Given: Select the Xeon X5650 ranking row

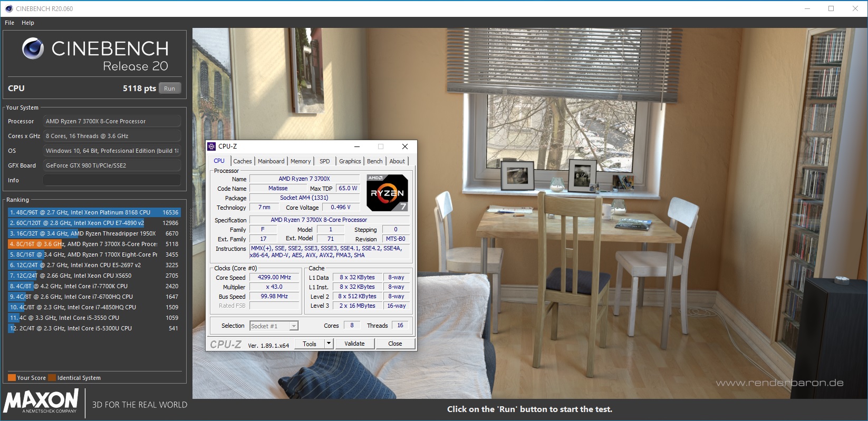Looking at the screenshot, I should tap(94, 276).
